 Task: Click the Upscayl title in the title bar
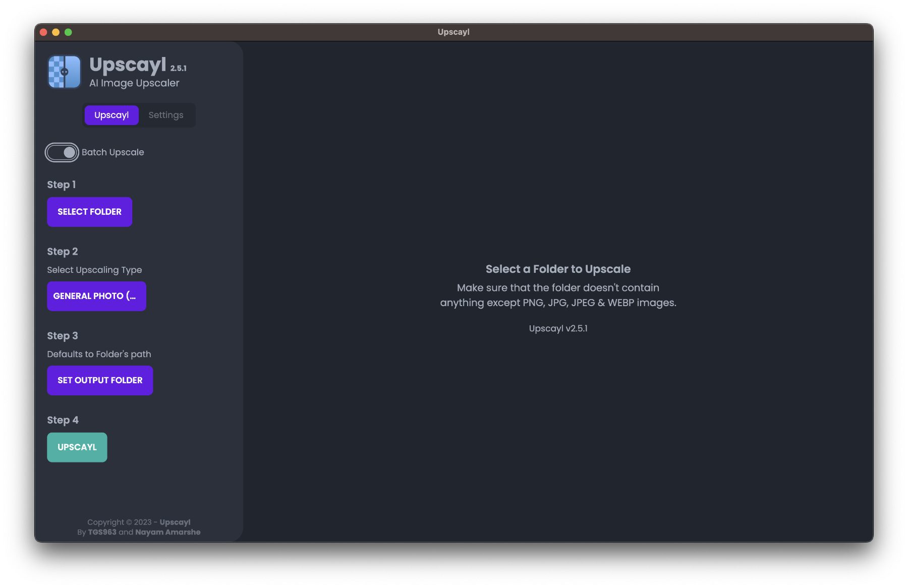pyautogui.click(x=453, y=32)
